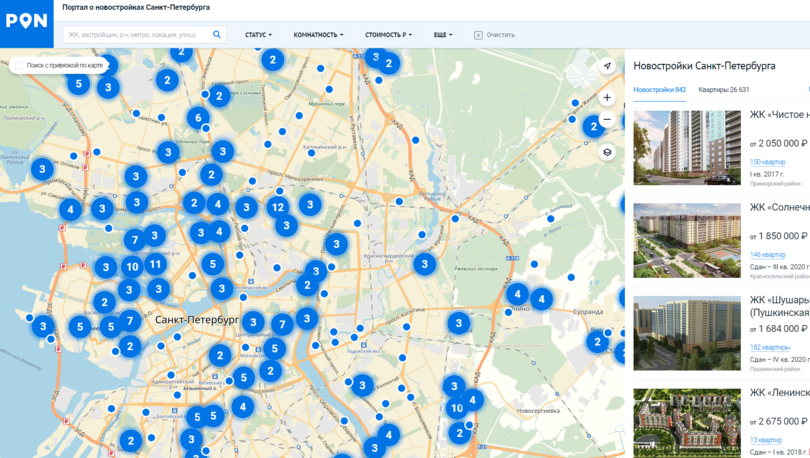Click the PQN logo icon

(x=26, y=21)
